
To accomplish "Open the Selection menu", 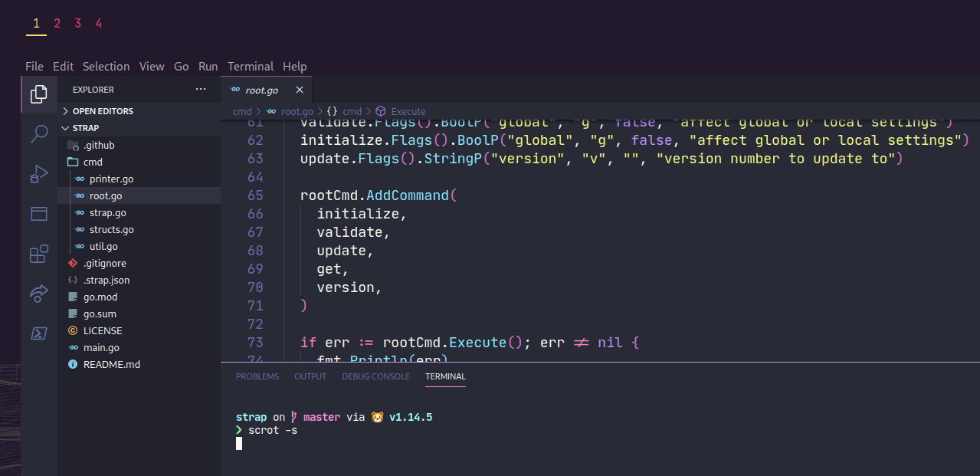I will point(106,67).
